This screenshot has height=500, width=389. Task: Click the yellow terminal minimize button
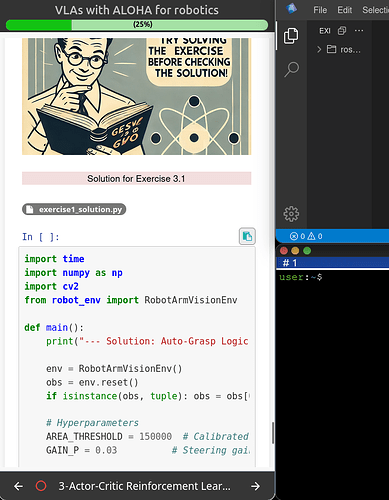coord(295,250)
